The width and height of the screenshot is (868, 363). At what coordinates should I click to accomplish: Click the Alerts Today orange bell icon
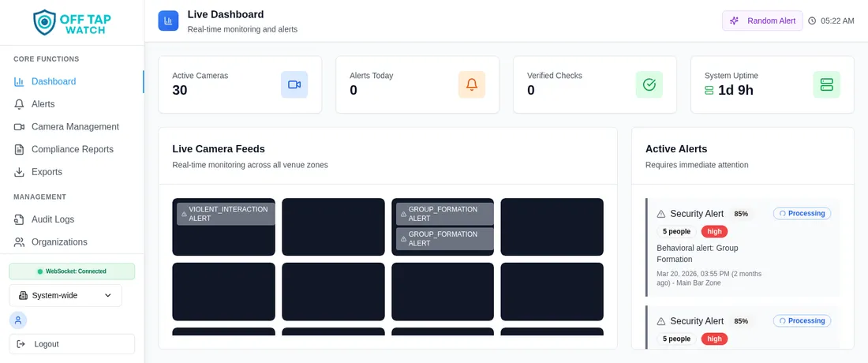[472, 84]
